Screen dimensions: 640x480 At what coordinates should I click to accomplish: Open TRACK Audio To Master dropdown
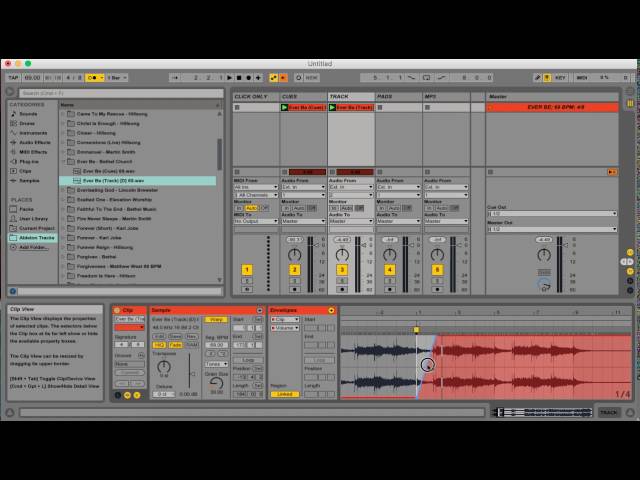click(x=351, y=221)
